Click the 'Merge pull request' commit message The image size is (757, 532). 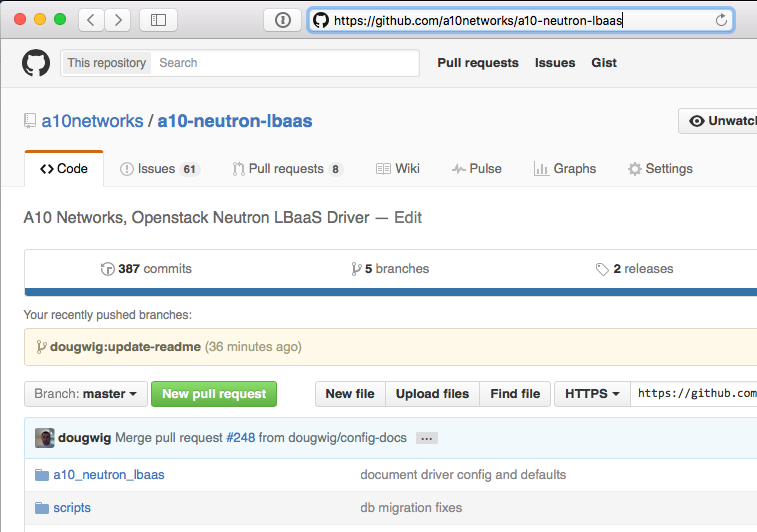[x=168, y=438]
